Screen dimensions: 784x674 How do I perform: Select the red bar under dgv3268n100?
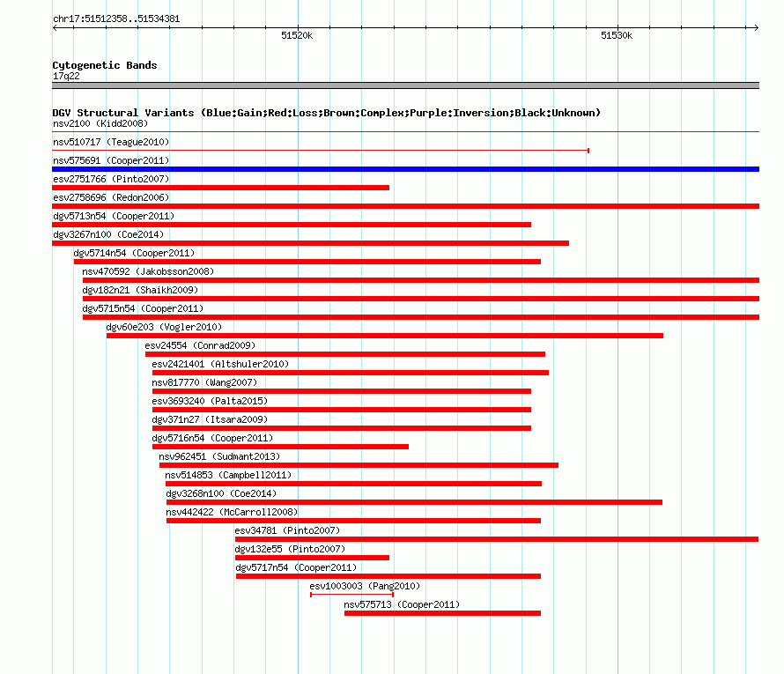tap(415, 502)
